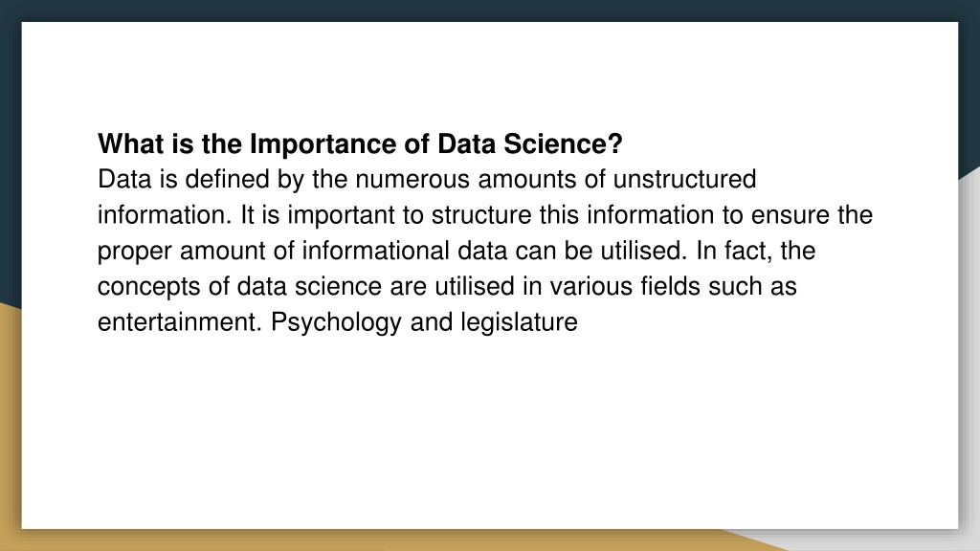980x551 pixels.
Task: Select the word "unstructured" in the first line
Action: (684, 179)
